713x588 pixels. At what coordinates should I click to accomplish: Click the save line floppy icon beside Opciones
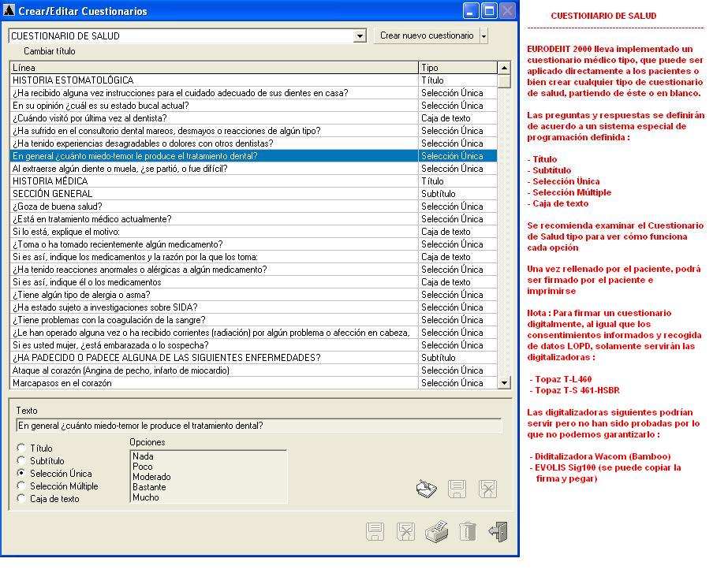point(457,489)
